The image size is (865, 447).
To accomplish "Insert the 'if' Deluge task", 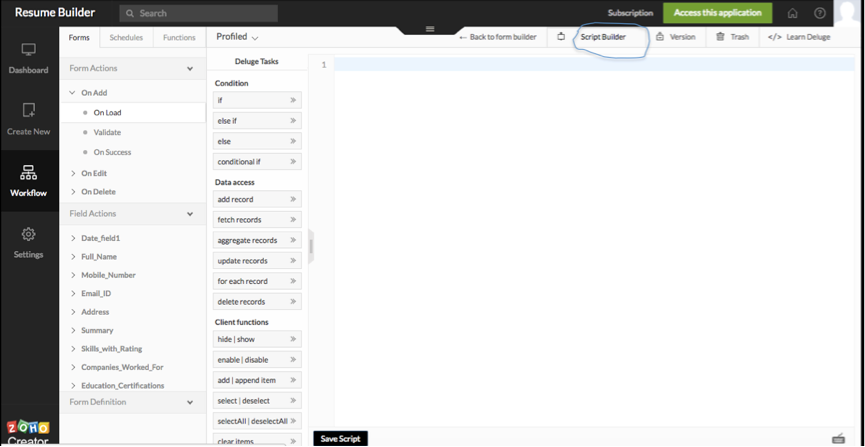I will [x=257, y=100].
